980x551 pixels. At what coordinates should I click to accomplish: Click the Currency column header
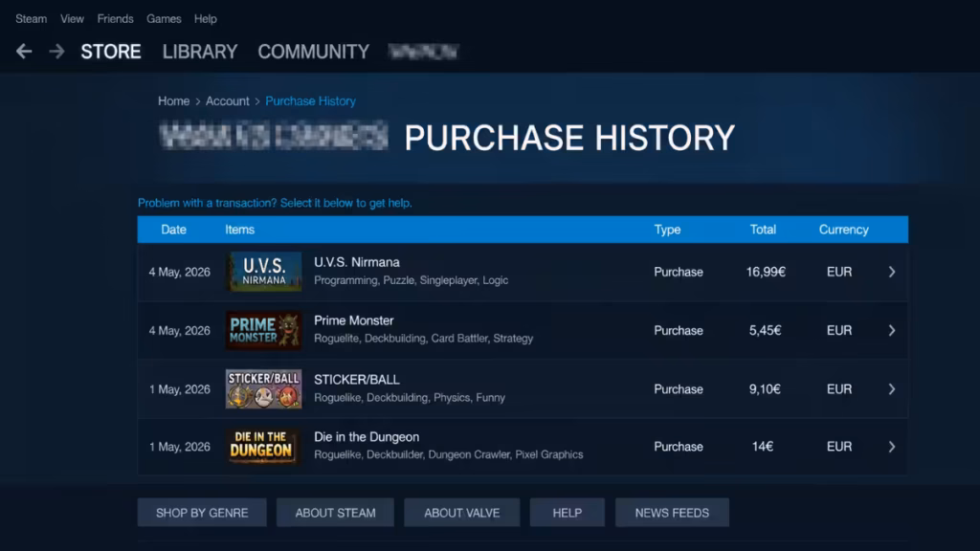(x=844, y=230)
